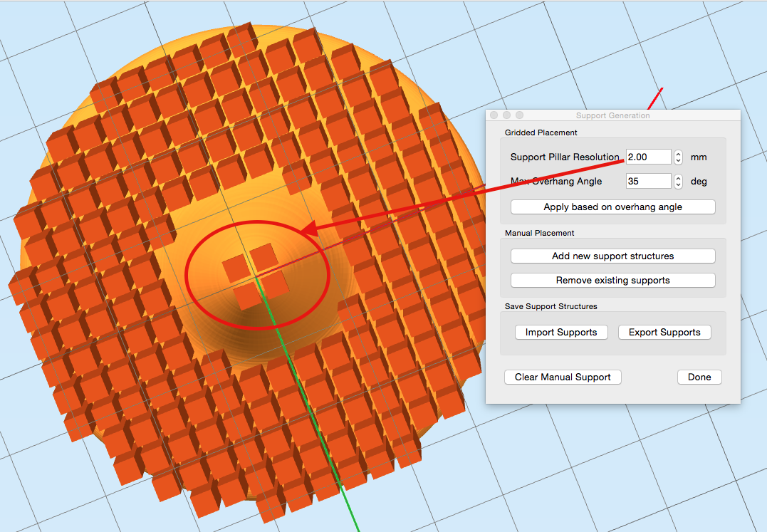Click Add new support structures

[613, 256]
